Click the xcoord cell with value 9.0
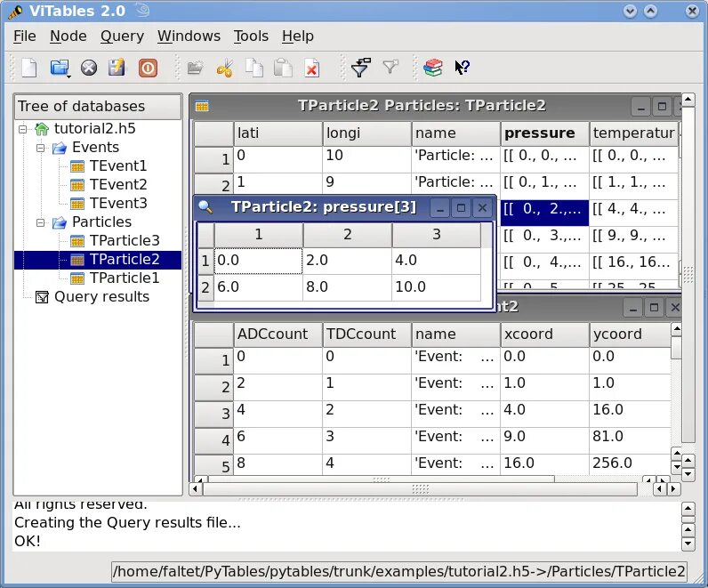This screenshot has width=708, height=588. coord(544,440)
